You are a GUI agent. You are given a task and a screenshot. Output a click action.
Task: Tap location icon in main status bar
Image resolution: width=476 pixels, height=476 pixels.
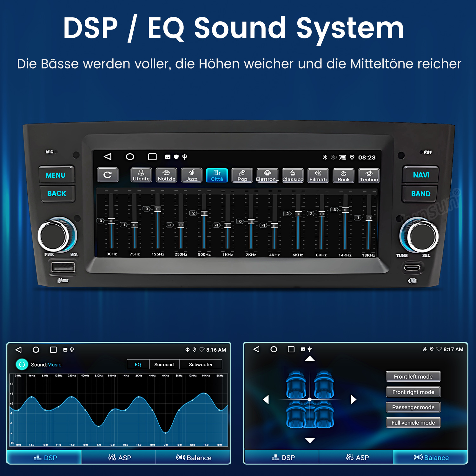point(352,157)
